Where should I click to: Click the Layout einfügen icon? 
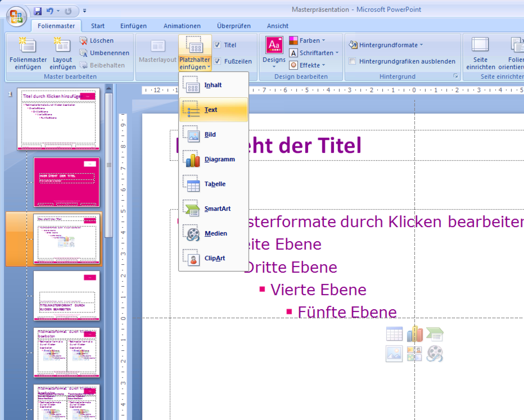coord(62,46)
